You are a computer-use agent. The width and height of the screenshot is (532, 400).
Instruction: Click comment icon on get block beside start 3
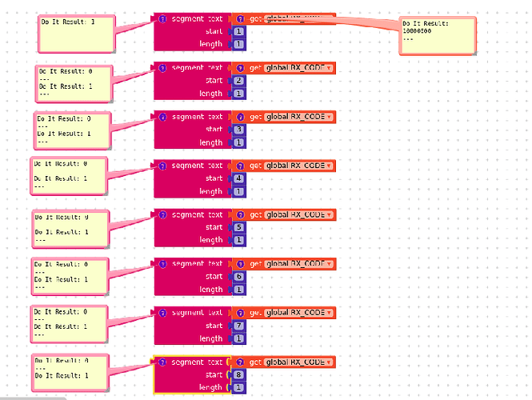coord(240,117)
